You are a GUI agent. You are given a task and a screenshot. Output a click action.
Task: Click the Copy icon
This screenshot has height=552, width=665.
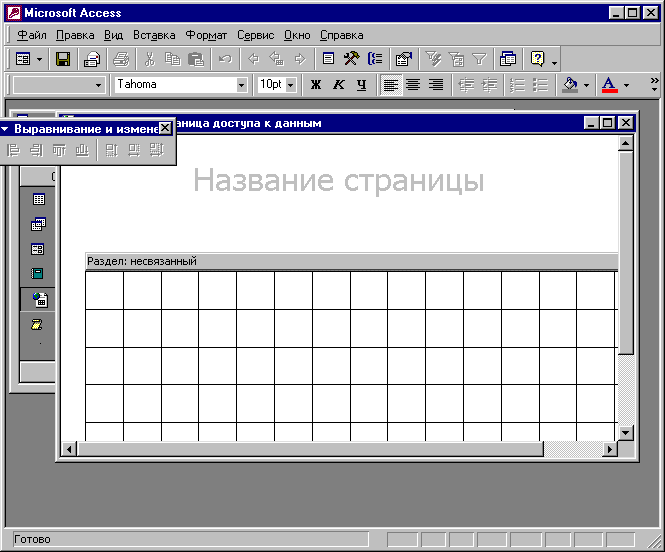tap(173, 59)
